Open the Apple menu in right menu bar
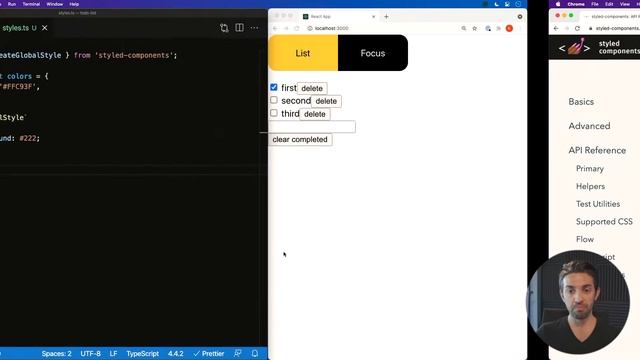The height and width of the screenshot is (360, 640). [x=558, y=4]
